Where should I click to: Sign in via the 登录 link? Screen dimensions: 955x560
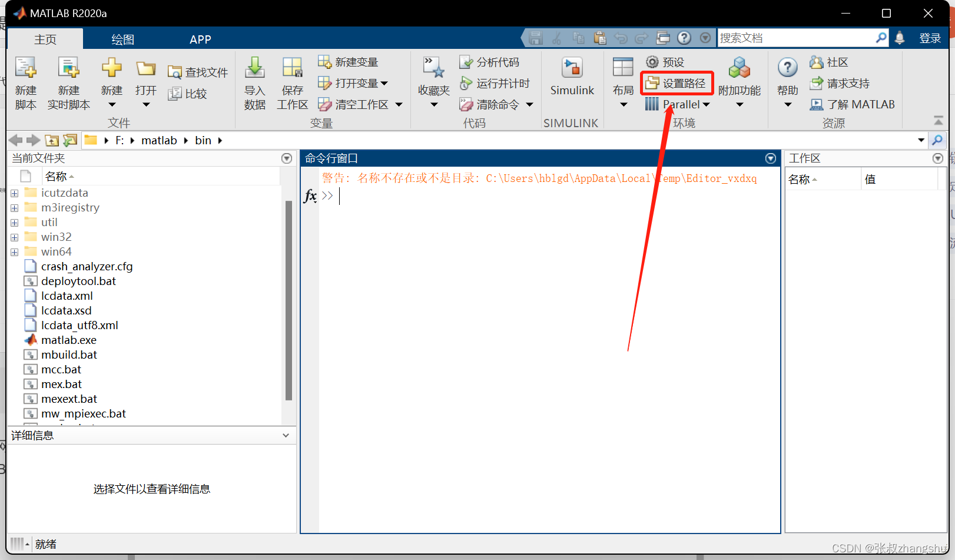(x=930, y=37)
